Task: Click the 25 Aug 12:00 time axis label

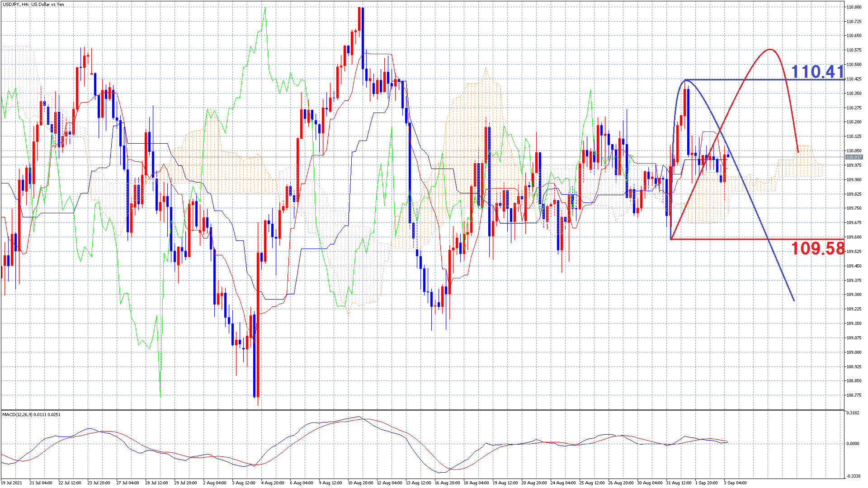Action: pos(592,483)
